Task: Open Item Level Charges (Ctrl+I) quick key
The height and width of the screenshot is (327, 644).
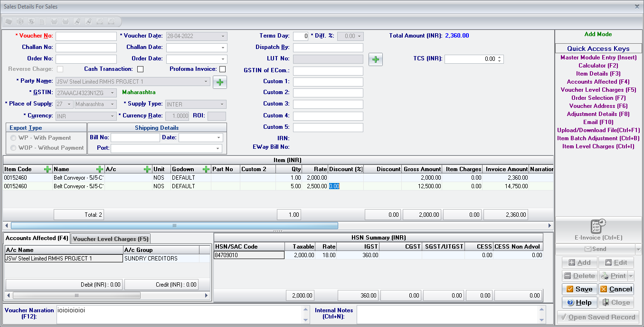Action: (598, 146)
